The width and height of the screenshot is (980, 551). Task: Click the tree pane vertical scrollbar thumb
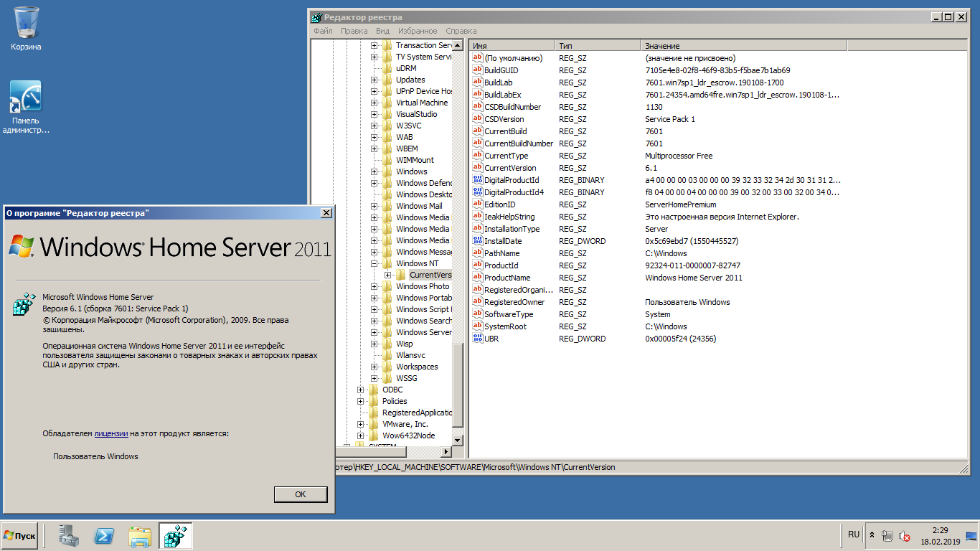(x=458, y=384)
